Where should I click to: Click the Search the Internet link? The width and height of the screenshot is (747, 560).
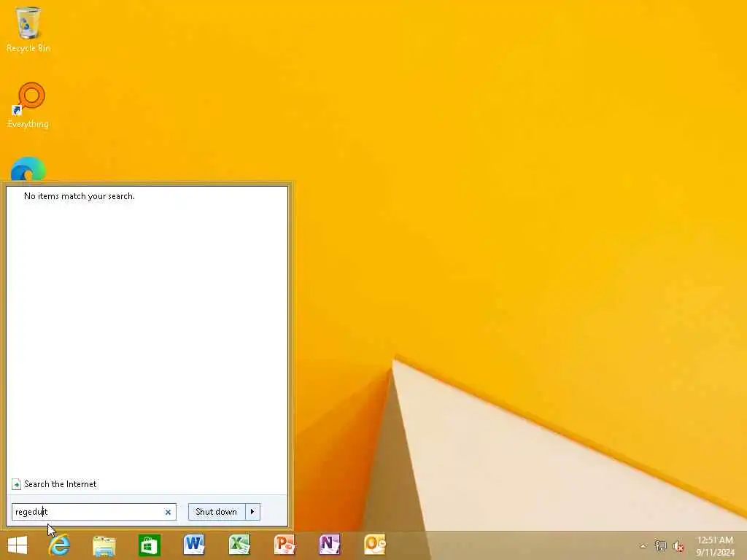tap(60, 484)
